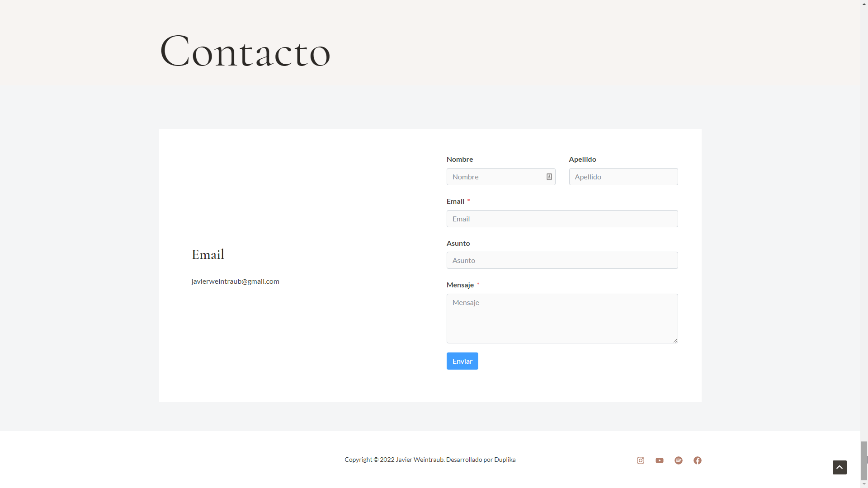Open the Facebook icon in footer
The height and width of the screenshot is (488, 868).
698,460
